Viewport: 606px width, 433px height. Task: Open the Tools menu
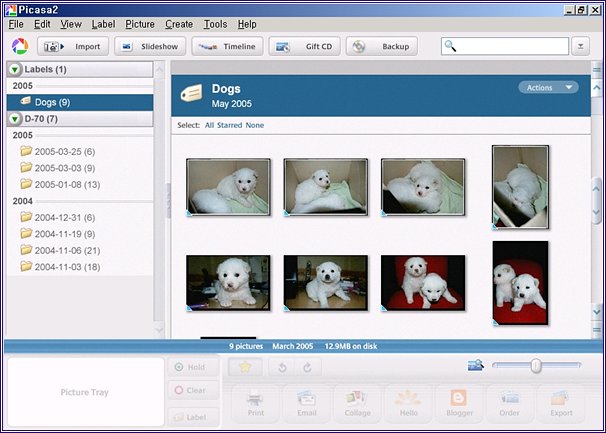(x=215, y=24)
